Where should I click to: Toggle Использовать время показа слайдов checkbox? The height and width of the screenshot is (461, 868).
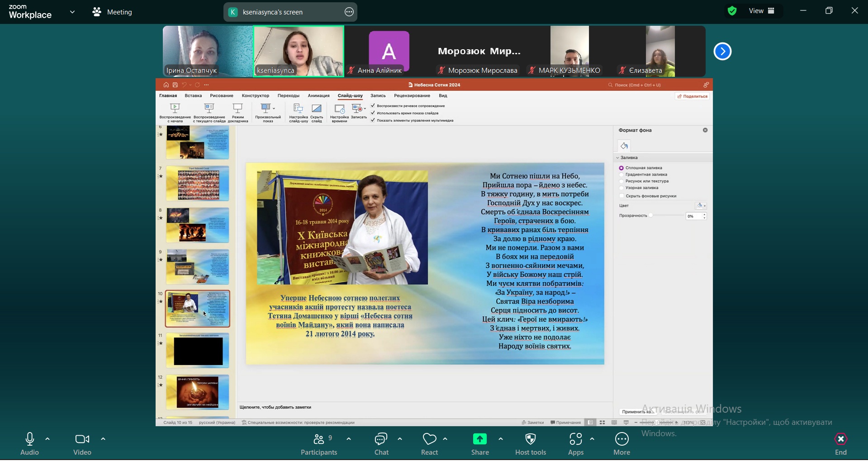click(x=373, y=113)
